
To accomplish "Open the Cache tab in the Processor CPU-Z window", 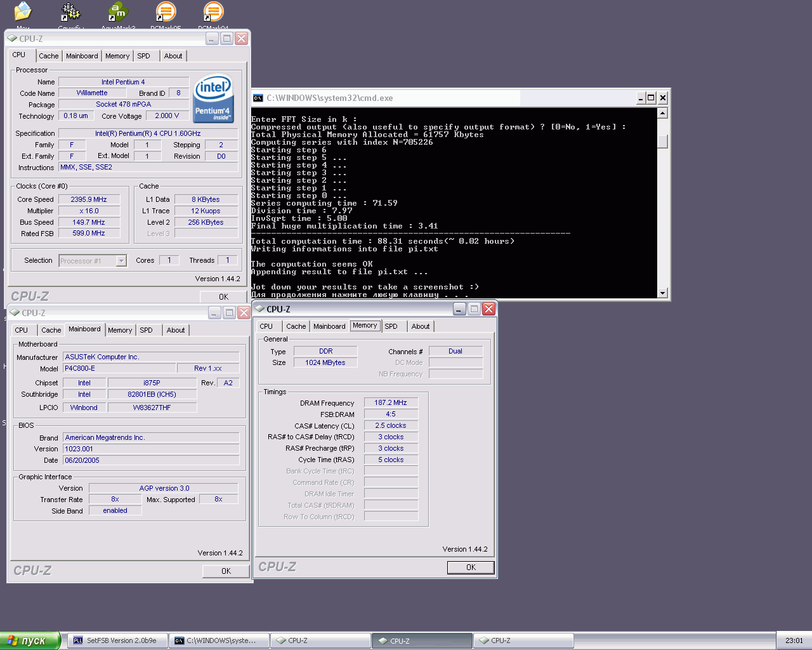I will click(49, 56).
